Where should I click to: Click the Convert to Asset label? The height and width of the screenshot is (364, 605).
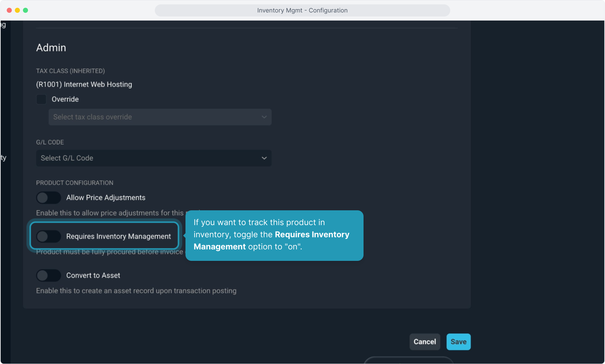coord(93,276)
